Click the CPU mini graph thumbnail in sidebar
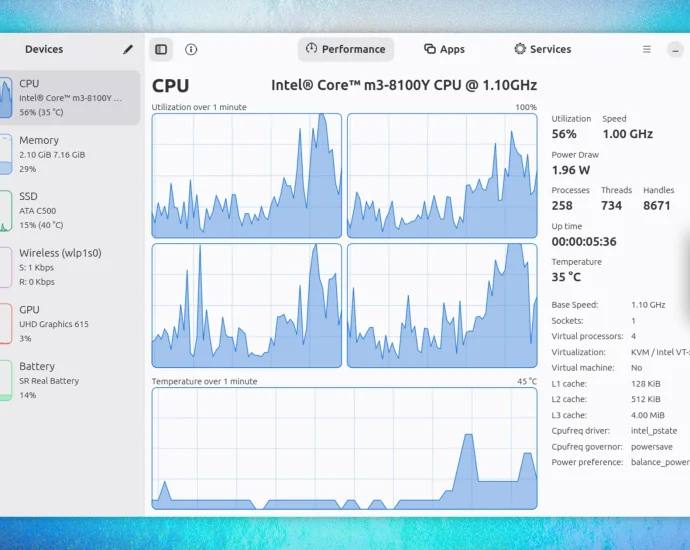 coord(6,98)
